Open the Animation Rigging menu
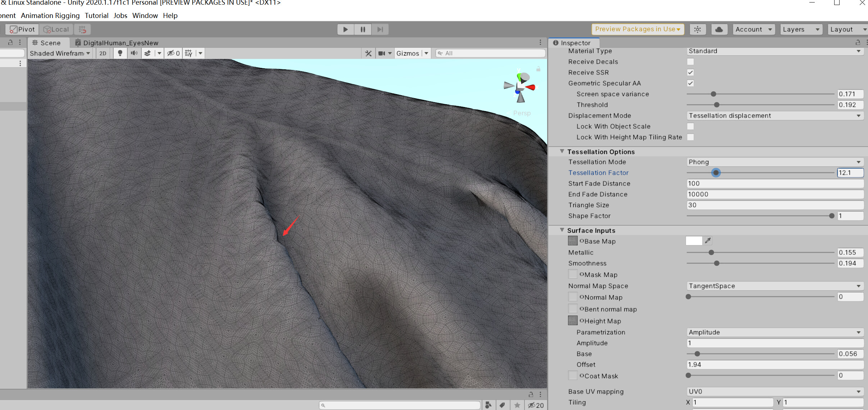Image resolution: width=868 pixels, height=410 pixels. [x=50, y=15]
